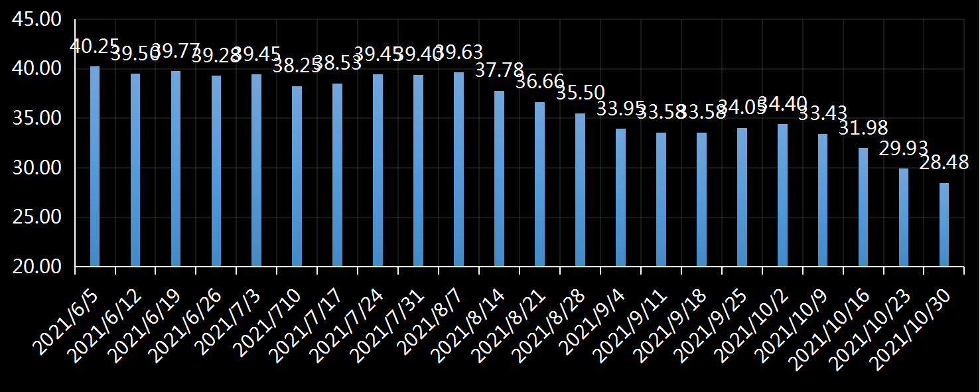This screenshot has height=392, width=980.
Task: Select the 37.78 data label
Action: coord(499,70)
